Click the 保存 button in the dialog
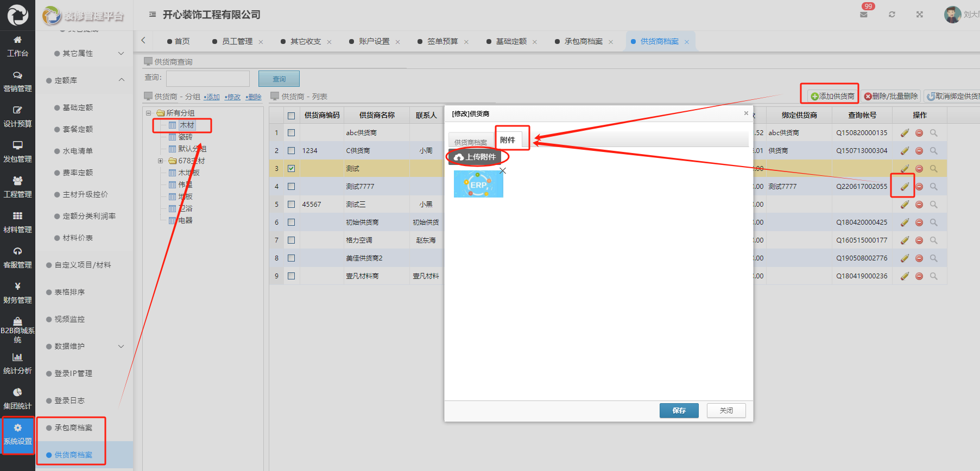 click(679, 411)
